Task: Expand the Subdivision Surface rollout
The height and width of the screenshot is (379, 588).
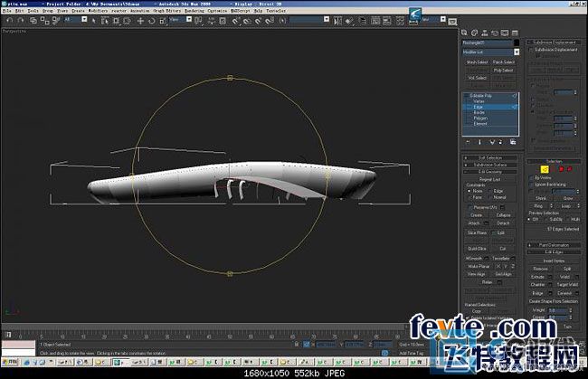Action: pos(489,165)
